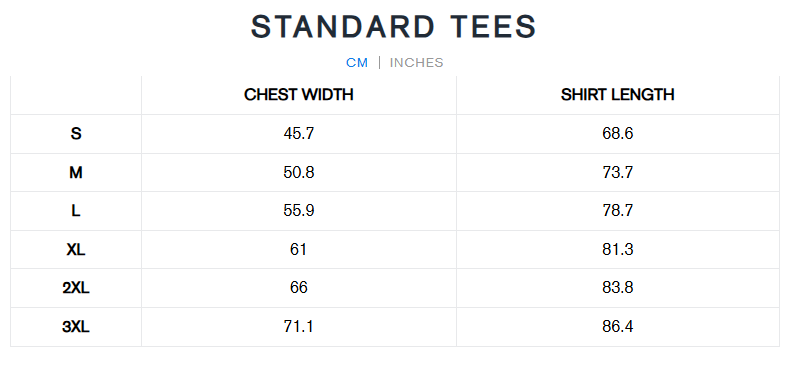Click the M size row label

tap(76, 173)
